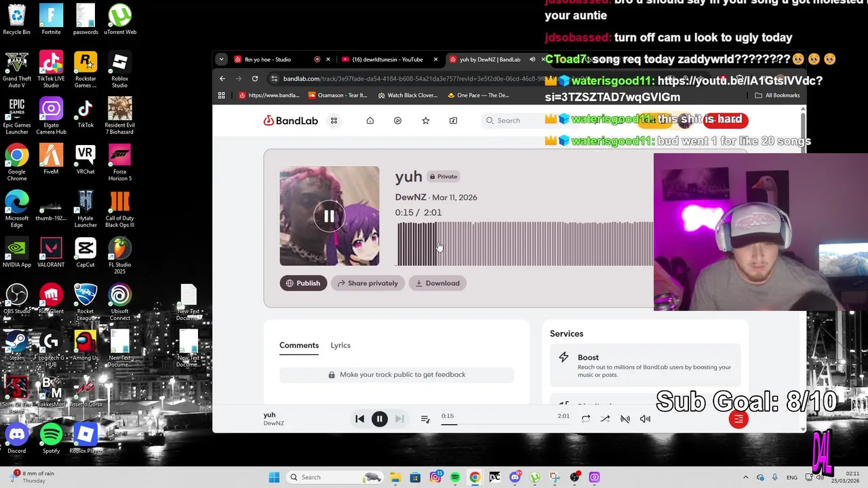The width and height of the screenshot is (868, 488).
Task: Open Osamason - Tear It bookmark
Action: 338,96
